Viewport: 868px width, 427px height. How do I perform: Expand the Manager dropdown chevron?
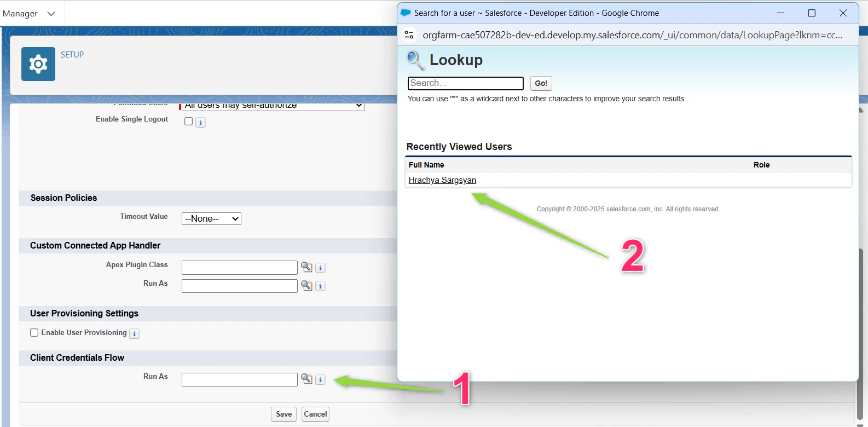51,14
